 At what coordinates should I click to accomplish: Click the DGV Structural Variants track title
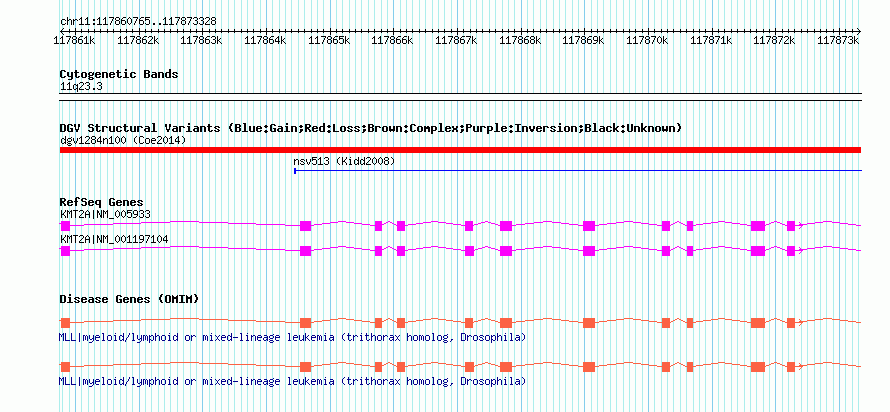(x=371, y=128)
